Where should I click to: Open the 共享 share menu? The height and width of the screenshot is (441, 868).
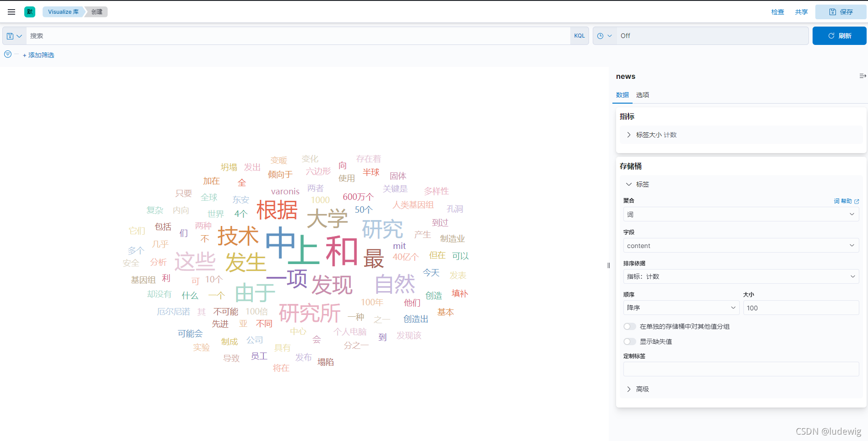(x=802, y=12)
